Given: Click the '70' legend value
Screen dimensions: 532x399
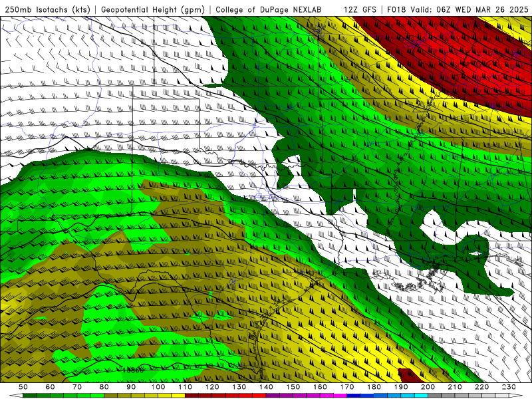Looking at the screenshot, I should 77,387.
